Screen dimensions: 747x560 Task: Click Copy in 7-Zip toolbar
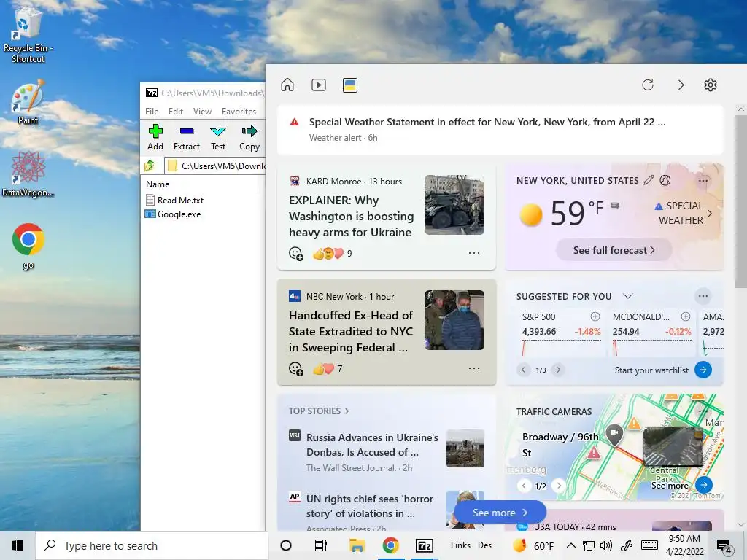click(x=249, y=138)
